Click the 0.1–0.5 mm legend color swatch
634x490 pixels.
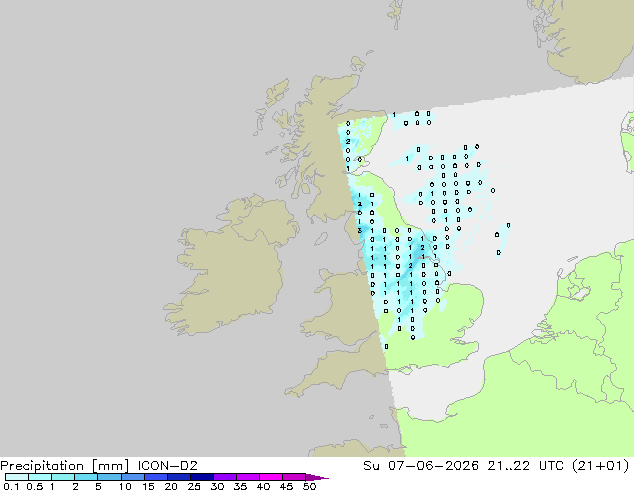coord(17,477)
